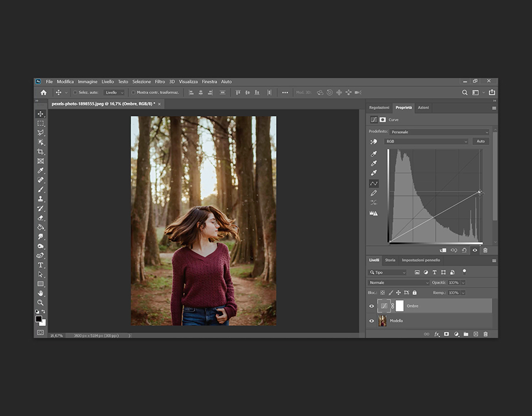Hide the Ombre layer
The image size is (532, 416).
pos(372,306)
